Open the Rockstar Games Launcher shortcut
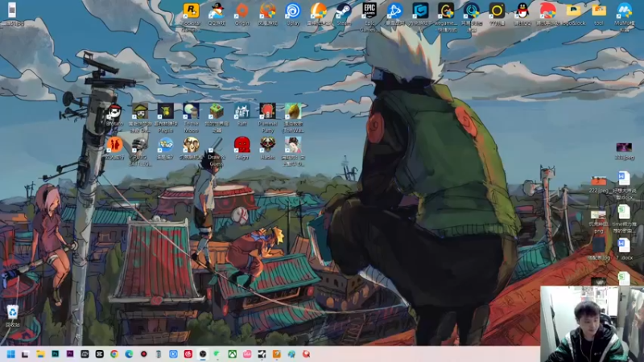This screenshot has height=362, width=644. (x=191, y=16)
